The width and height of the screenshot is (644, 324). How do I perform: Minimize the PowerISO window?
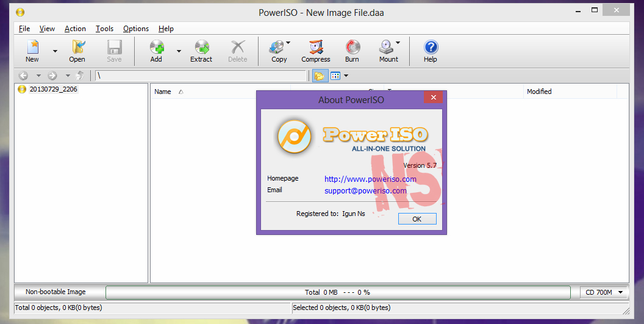[x=578, y=10]
